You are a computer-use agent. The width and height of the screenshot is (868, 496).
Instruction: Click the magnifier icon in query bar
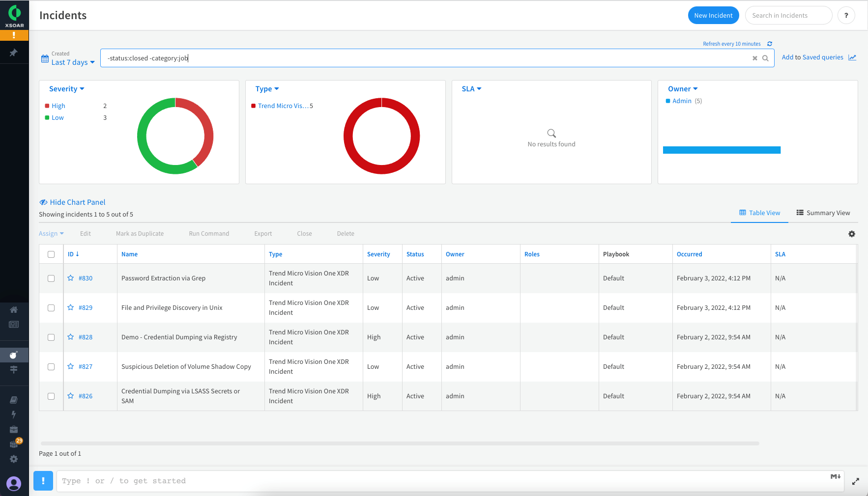765,58
